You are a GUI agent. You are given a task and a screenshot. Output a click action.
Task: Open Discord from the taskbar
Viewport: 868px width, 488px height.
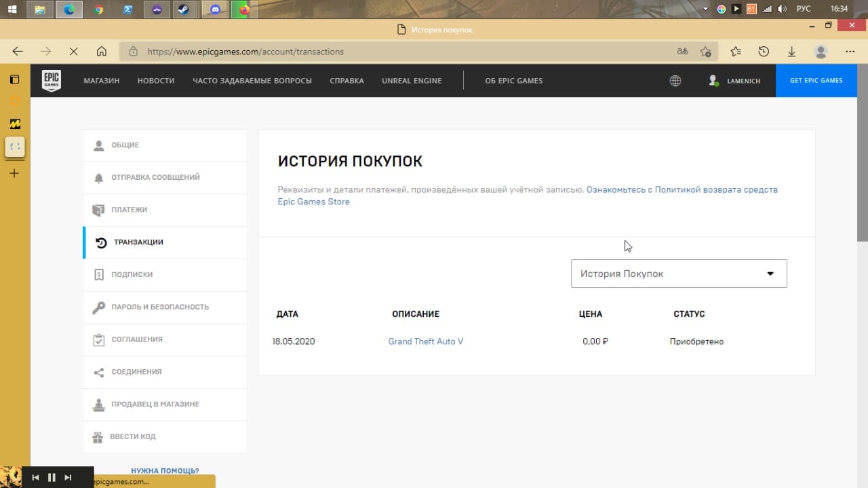[x=216, y=10]
